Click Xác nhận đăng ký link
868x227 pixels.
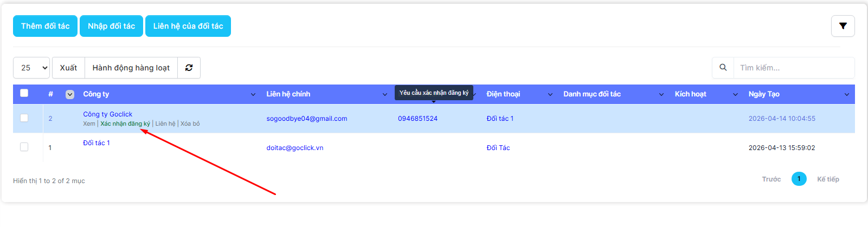coord(125,124)
